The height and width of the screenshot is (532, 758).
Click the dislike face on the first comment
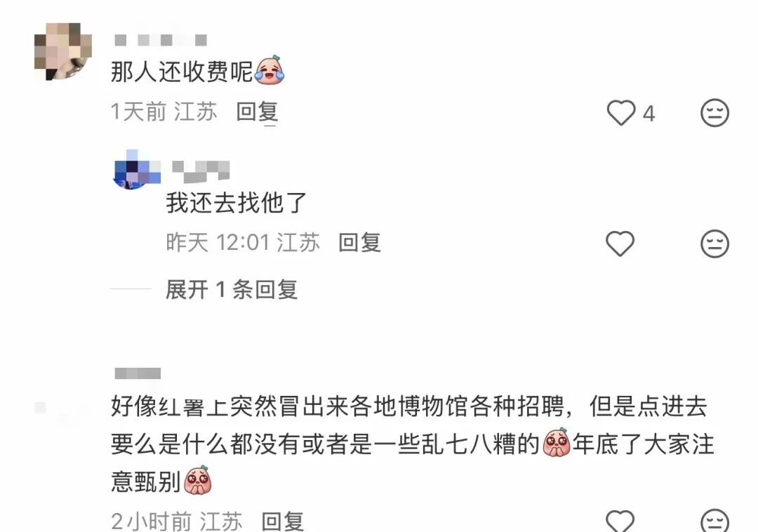714,113
